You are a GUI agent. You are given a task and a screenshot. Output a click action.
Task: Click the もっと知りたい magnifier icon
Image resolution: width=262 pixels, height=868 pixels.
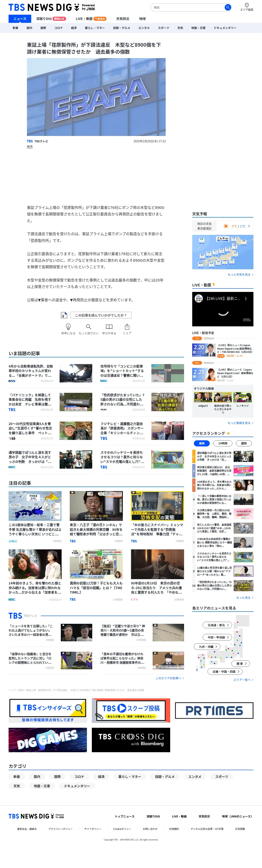pyautogui.click(x=89, y=327)
